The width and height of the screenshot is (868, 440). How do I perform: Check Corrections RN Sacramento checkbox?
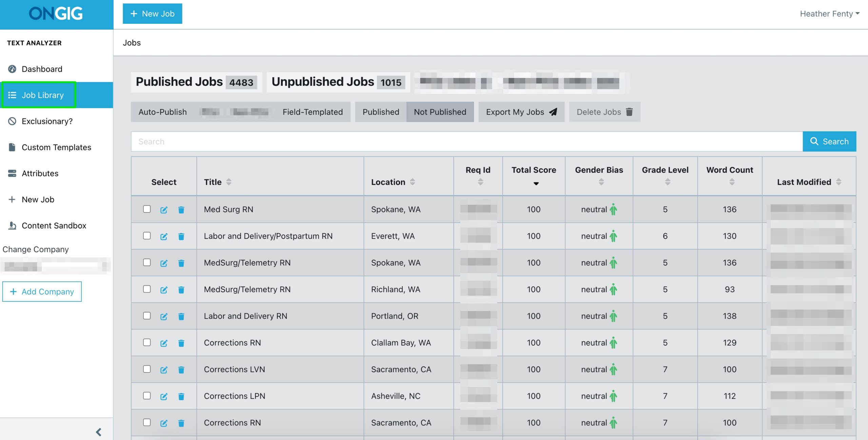[147, 422]
